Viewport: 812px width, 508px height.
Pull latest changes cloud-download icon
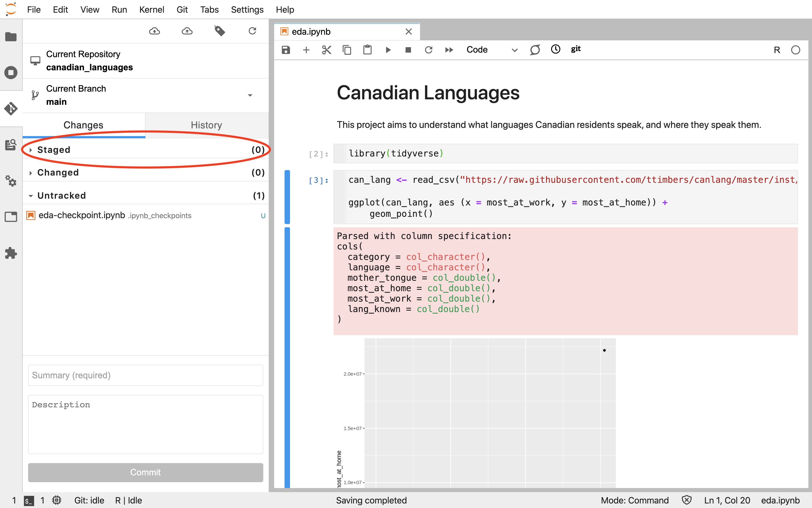coord(154,31)
